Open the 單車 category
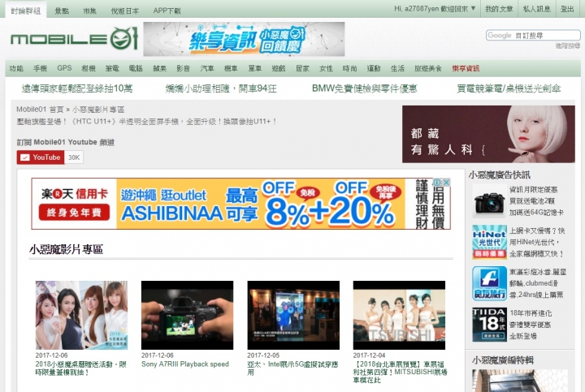This screenshot has height=392, width=585. [x=255, y=68]
